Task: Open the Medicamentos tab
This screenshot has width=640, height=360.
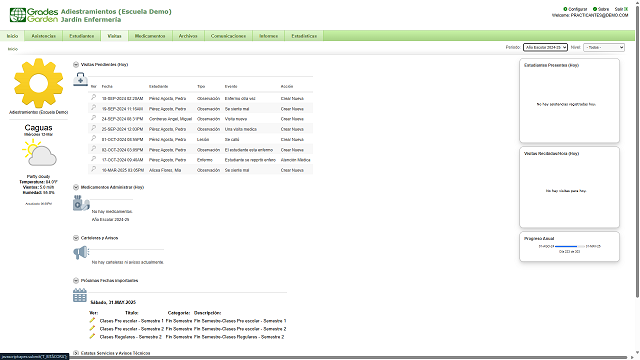Action: pyautogui.click(x=150, y=36)
